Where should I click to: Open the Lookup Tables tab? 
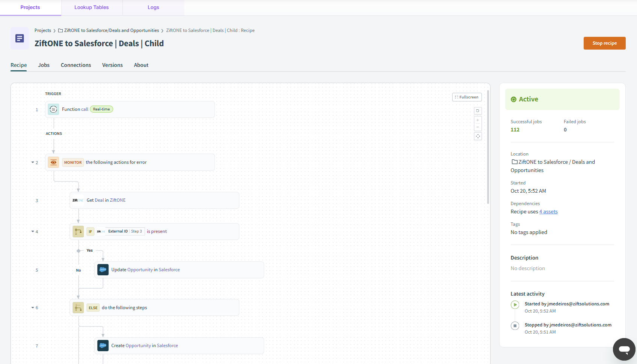pos(92,8)
